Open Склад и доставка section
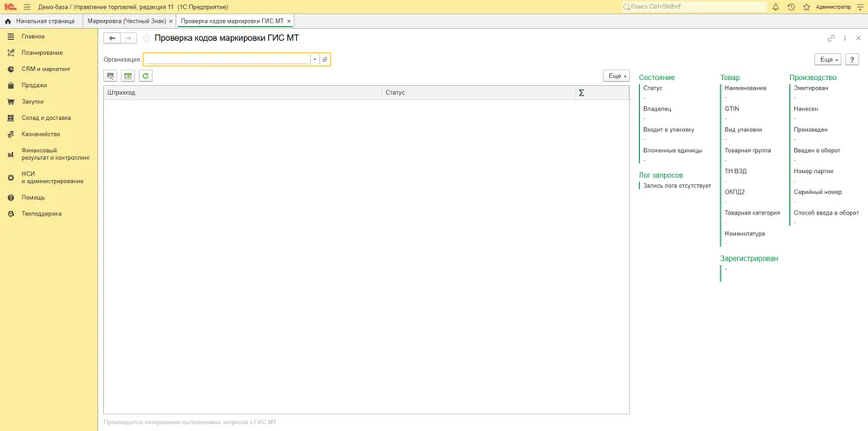This screenshot has height=431, width=868. [49, 117]
